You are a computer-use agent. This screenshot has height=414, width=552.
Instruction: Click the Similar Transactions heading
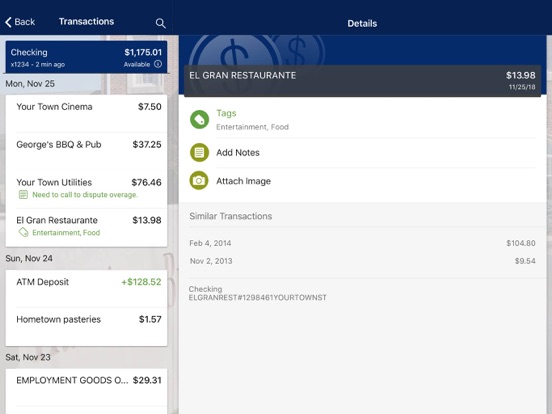click(231, 216)
